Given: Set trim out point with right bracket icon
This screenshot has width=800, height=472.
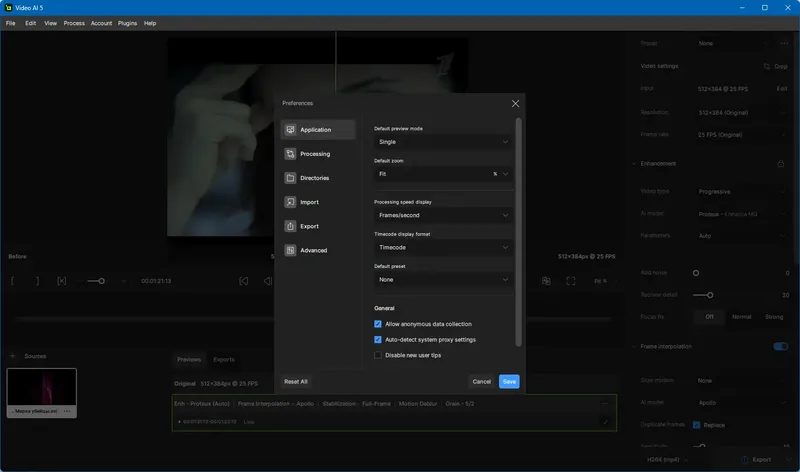Looking at the screenshot, I should (x=37, y=281).
